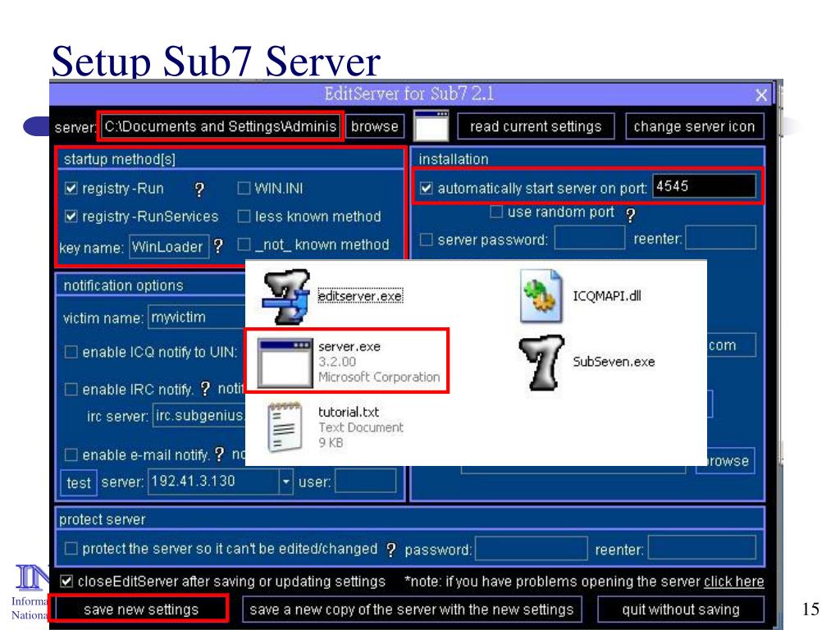Image resolution: width=840 pixels, height=630 pixels.
Task: Open the click here help link
Action: [734, 582]
